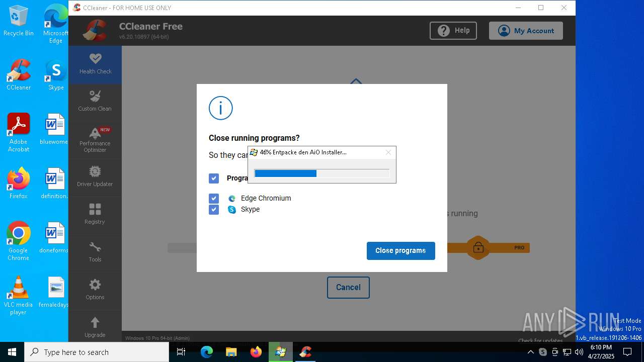Click the Close programs button

[x=400, y=250]
